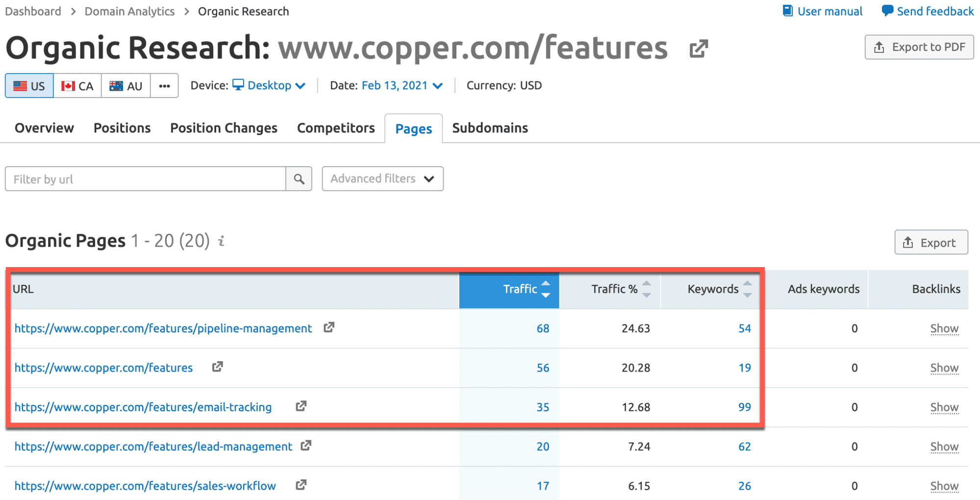Click external link icon beside sales-workflow URL
The height and width of the screenshot is (500, 980).
301,485
